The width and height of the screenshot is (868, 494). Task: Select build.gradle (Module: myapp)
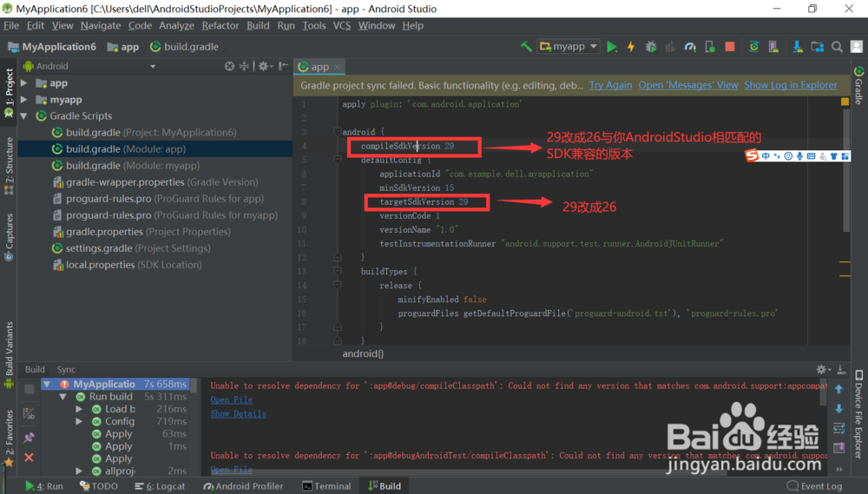point(126,166)
